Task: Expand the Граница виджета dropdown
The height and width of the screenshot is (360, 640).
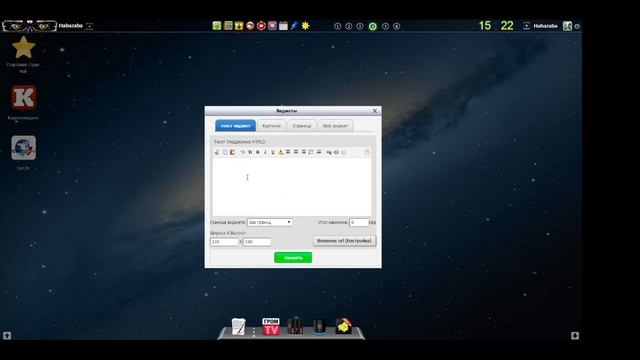Action: [269, 222]
